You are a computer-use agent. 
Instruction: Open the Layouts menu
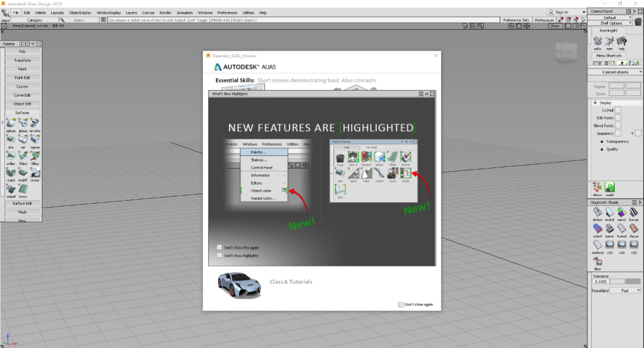pos(57,13)
